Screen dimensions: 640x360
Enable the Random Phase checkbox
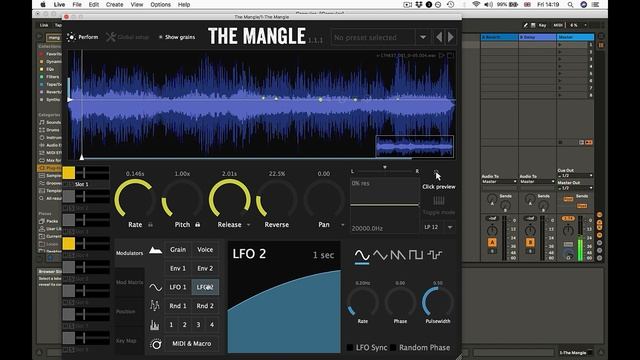pyautogui.click(x=393, y=347)
